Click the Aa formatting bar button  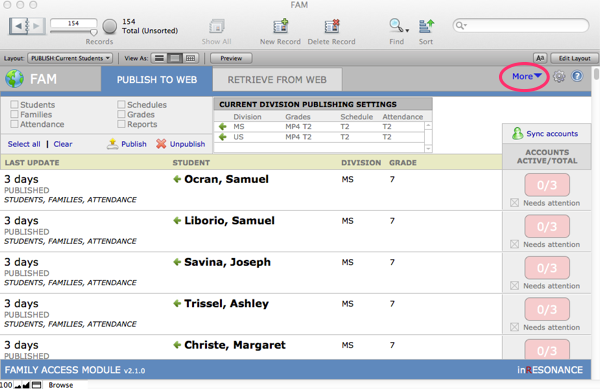point(540,58)
